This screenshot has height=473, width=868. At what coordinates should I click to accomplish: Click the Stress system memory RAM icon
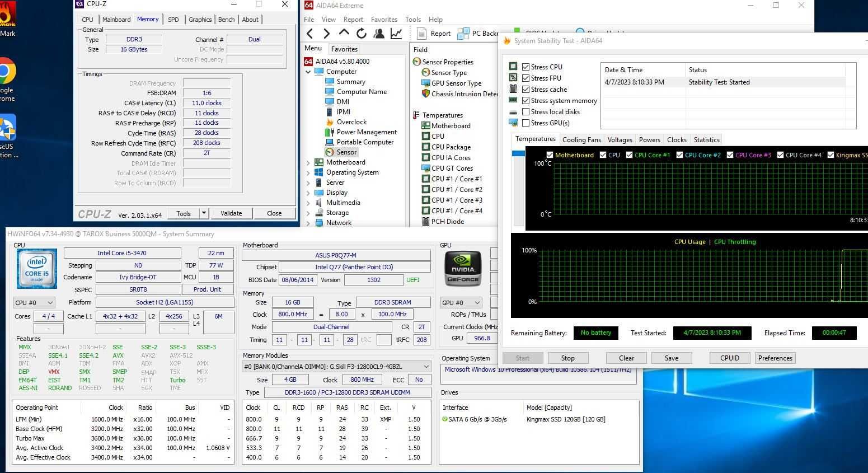[513, 100]
